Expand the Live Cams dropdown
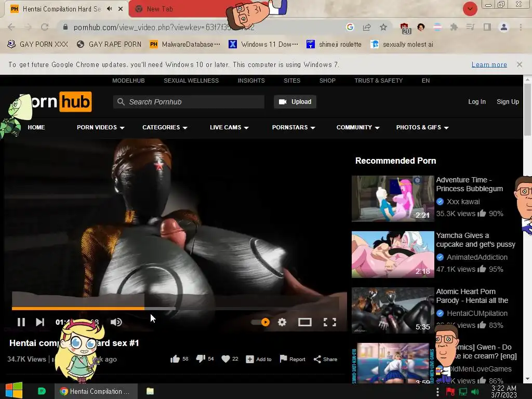 coord(229,128)
